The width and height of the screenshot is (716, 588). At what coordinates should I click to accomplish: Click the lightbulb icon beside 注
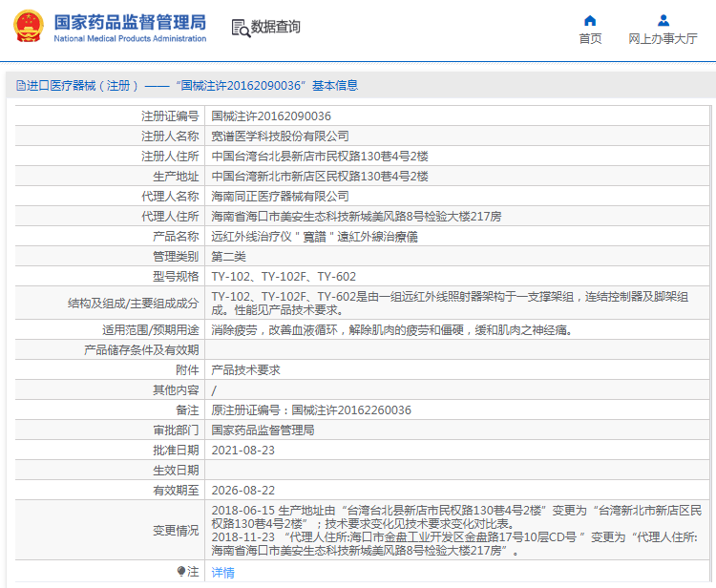pyautogui.click(x=181, y=571)
